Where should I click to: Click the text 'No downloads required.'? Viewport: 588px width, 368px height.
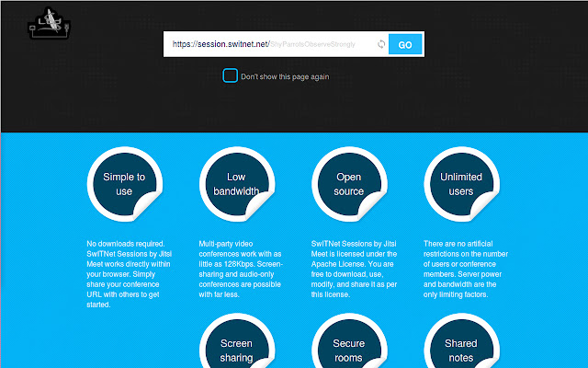126,244
